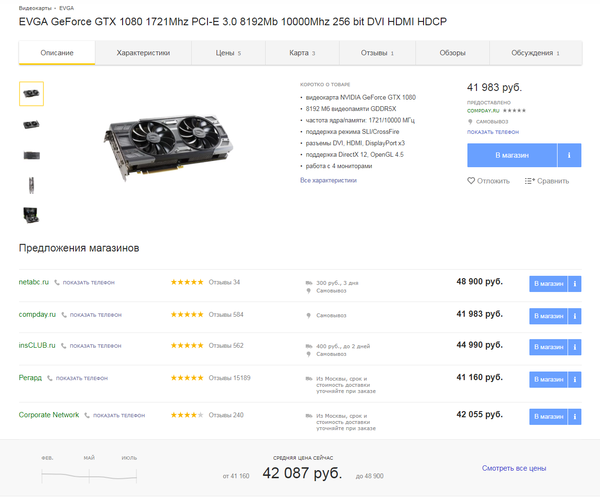The width and height of the screenshot is (600, 503).
Task: Click the info icon beside the large В магазин button
Action: pos(569,155)
